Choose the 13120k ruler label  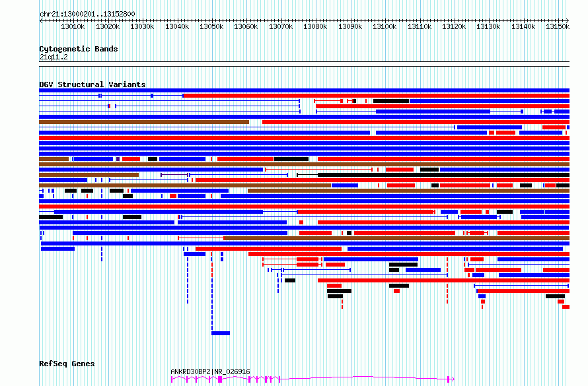454,26
